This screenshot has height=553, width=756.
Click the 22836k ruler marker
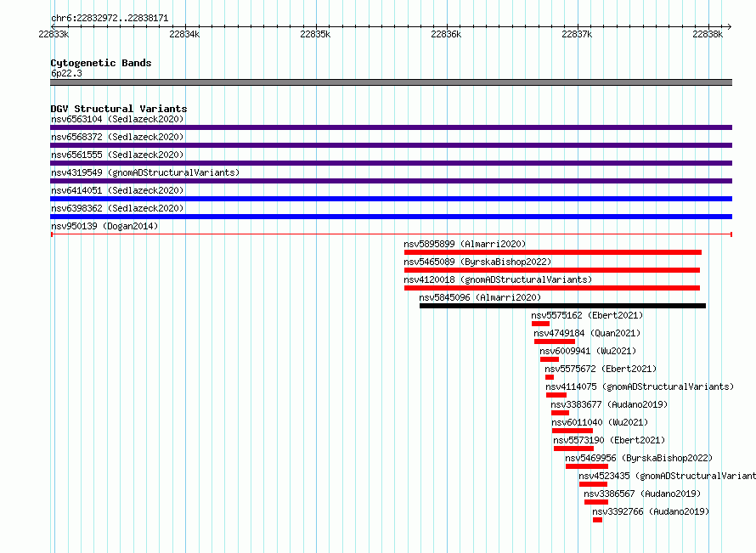click(x=446, y=34)
